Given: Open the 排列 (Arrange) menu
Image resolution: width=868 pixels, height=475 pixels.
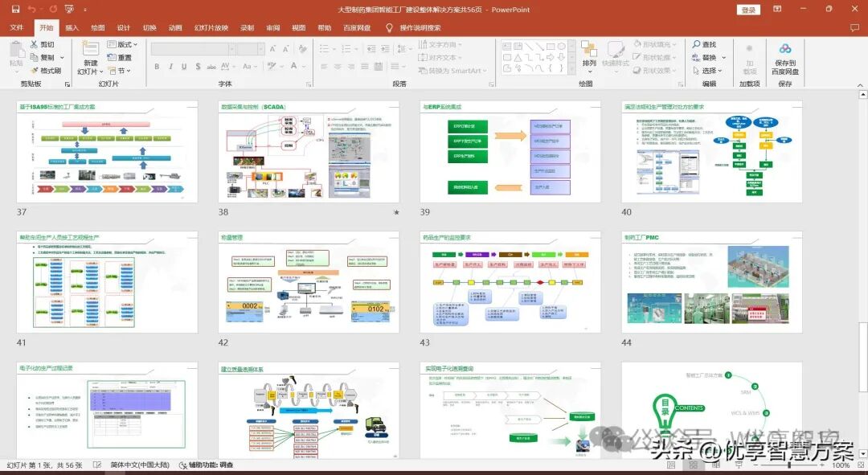Looking at the screenshot, I should coord(589,57).
